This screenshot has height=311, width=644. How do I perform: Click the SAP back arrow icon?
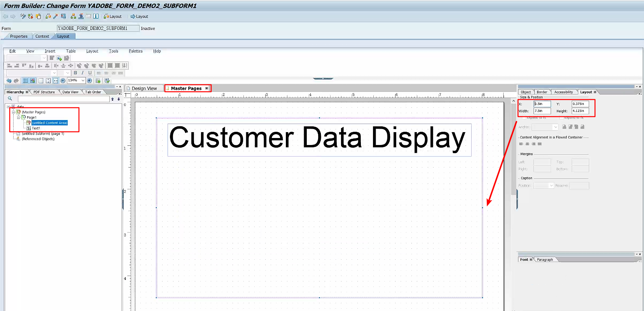pyautogui.click(x=5, y=16)
